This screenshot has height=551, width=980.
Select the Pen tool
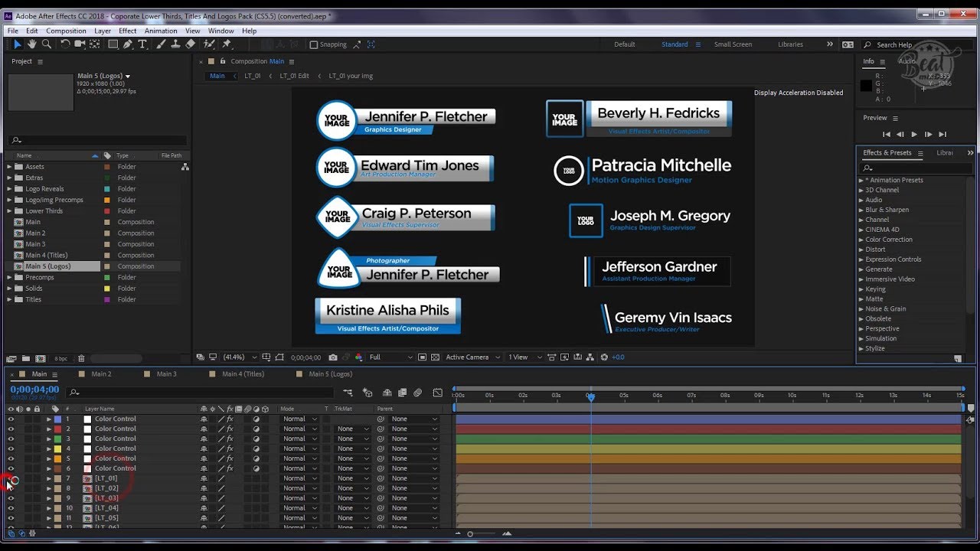[128, 44]
